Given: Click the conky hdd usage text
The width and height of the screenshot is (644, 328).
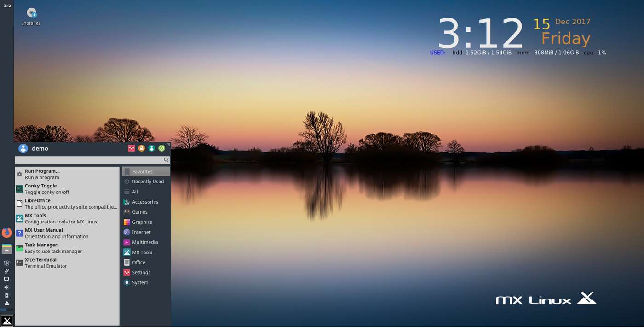Looking at the screenshot, I should click(482, 53).
